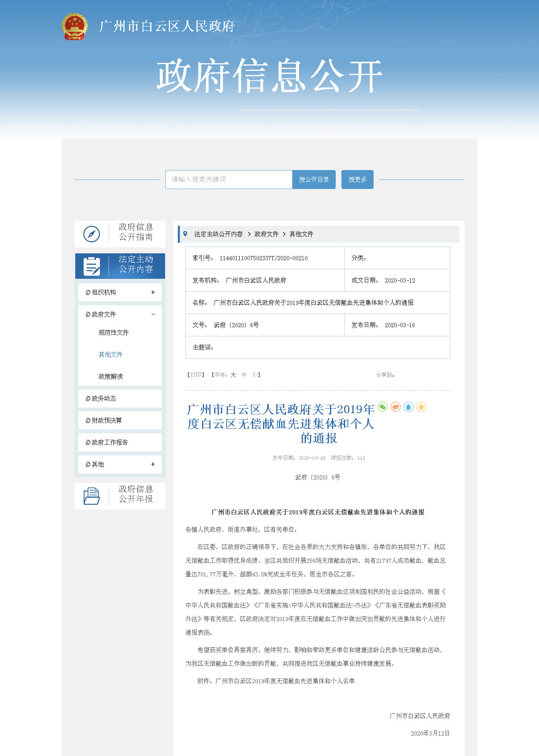Viewport: 539px width, 756px height.
Task: Click the 文号 value 云府〔2020〕6号 in the table
Action: tap(236, 325)
